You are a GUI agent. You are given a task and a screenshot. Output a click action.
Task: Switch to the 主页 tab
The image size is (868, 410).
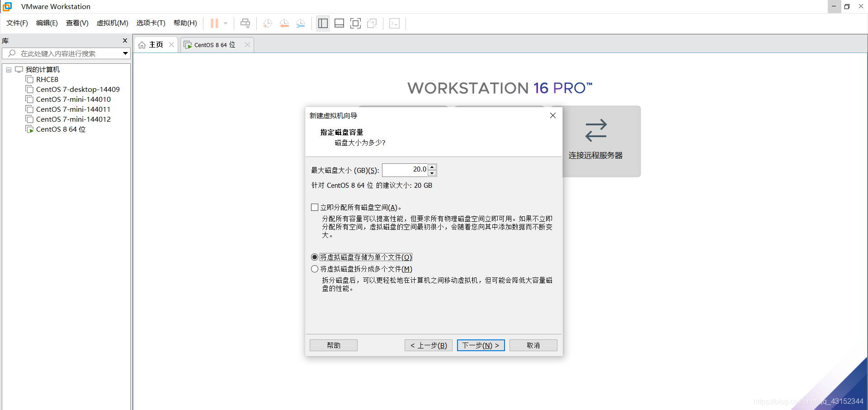pyautogui.click(x=155, y=44)
